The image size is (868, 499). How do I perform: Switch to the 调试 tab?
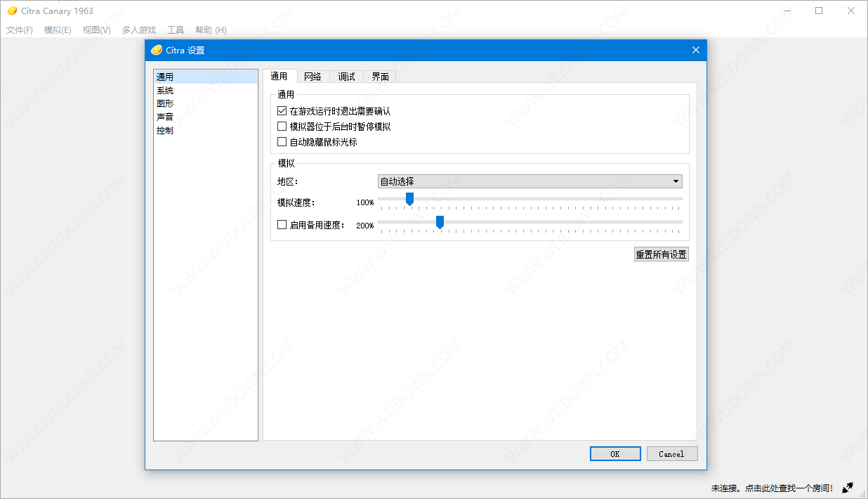[347, 77]
